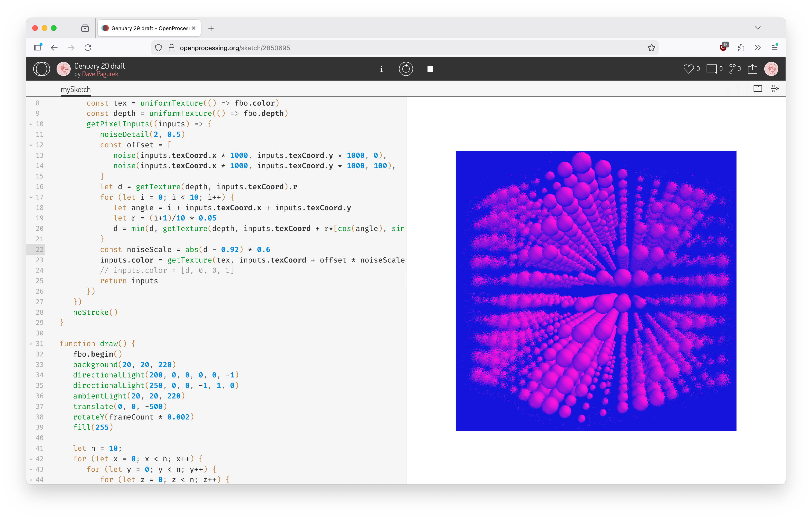812x519 pixels.
Task: Select the mySketch code tab
Action: point(75,89)
